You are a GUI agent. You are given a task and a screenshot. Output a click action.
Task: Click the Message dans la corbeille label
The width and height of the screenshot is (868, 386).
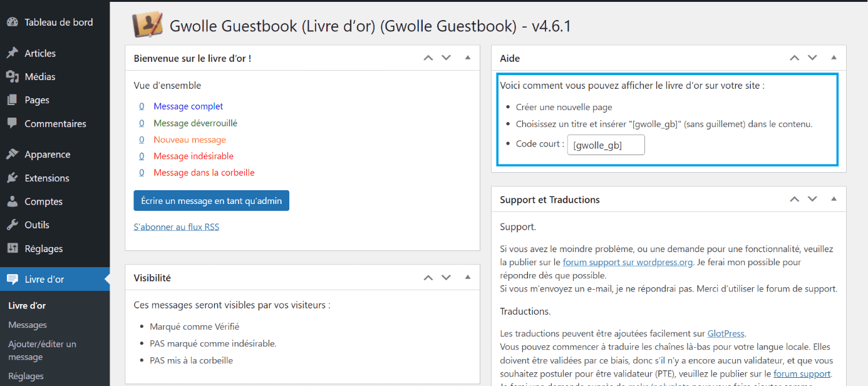[x=204, y=173]
